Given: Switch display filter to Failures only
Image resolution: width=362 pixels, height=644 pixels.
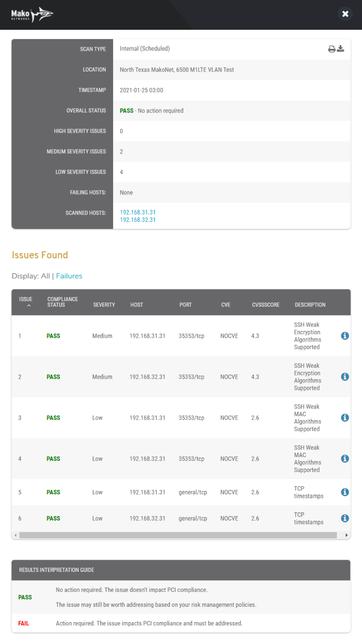Looking at the screenshot, I should [x=69, y=275].
